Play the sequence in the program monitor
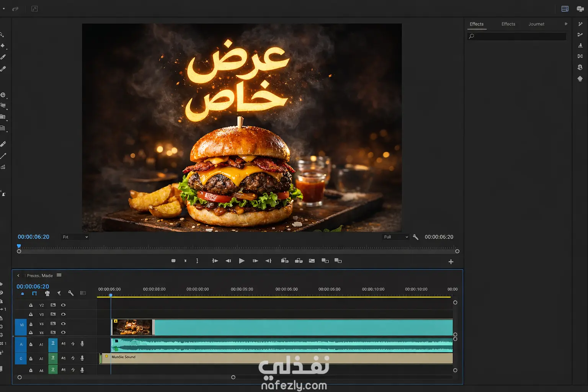The image size is (588, 392). pyautogui.click(x=242, y=261)
